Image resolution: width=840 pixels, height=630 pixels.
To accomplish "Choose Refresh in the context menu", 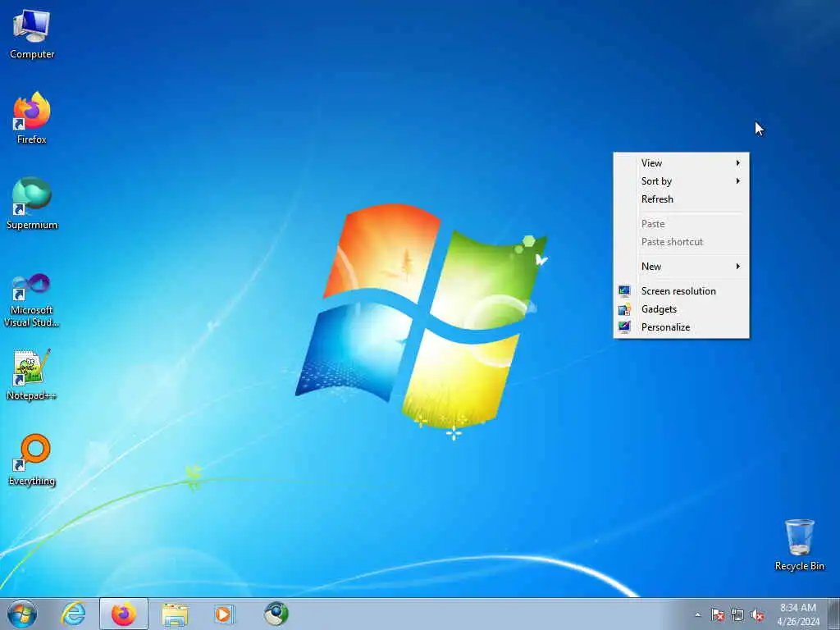I will click(682, 199).
